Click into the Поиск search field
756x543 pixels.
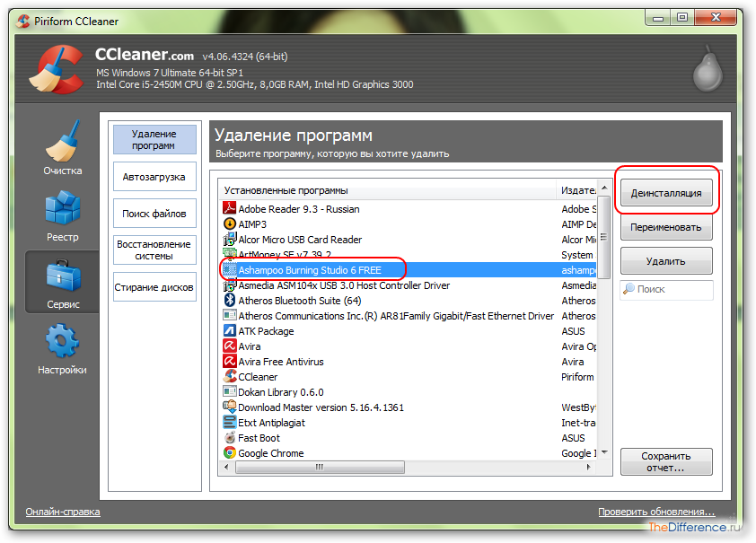[666, 290]
